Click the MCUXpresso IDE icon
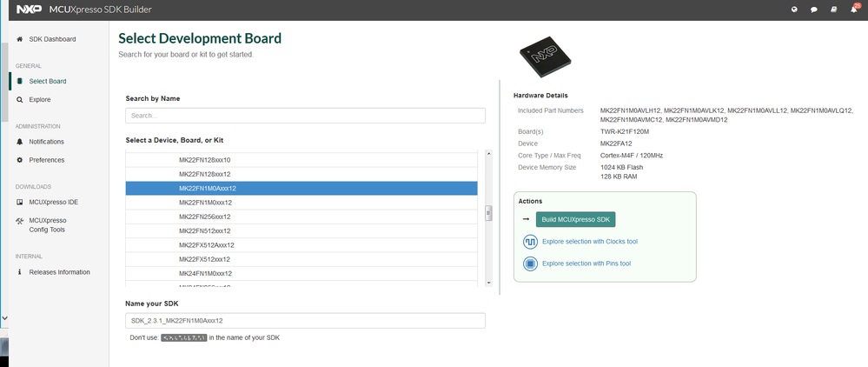The width and height of the screenshot is (868, 367). pos(20,202)
